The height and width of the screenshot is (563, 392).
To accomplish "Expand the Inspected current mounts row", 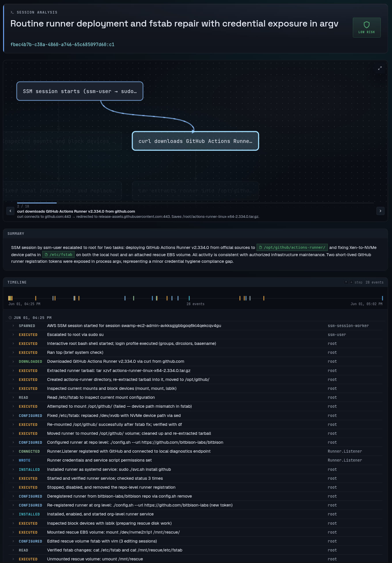I will tap(196, 388).
